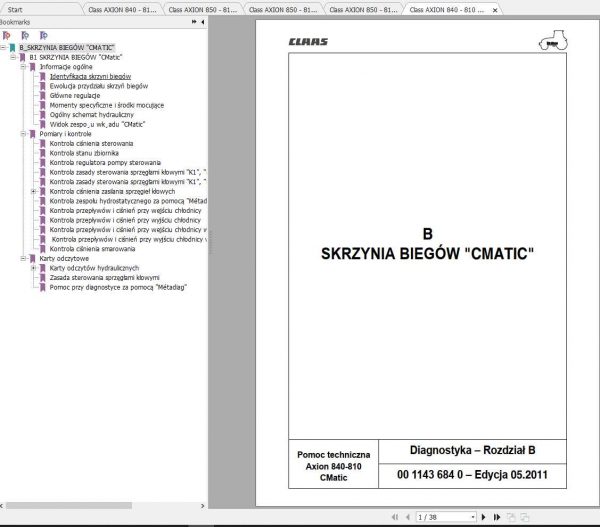This screenshot has height=527, width=600.
Task: Open Pomoc przy diagnostyce za pomocą "Métadiag"
Action: click(118, 287)
